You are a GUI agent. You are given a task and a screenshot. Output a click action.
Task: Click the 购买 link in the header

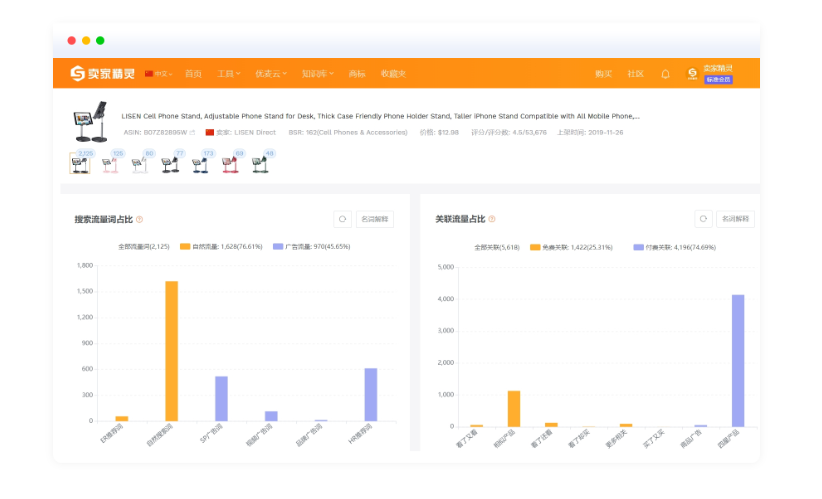coord(603,74)
